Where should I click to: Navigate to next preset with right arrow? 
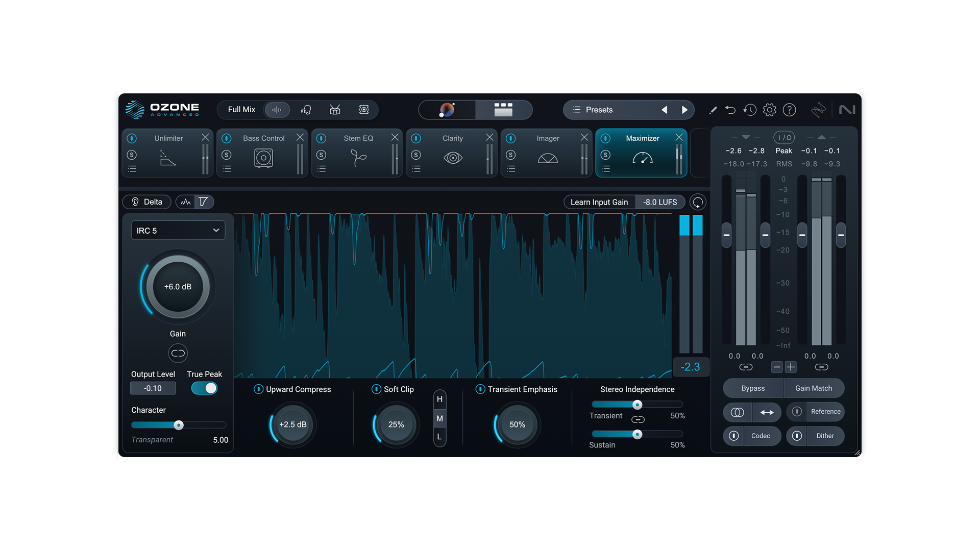tap(685, 110)
